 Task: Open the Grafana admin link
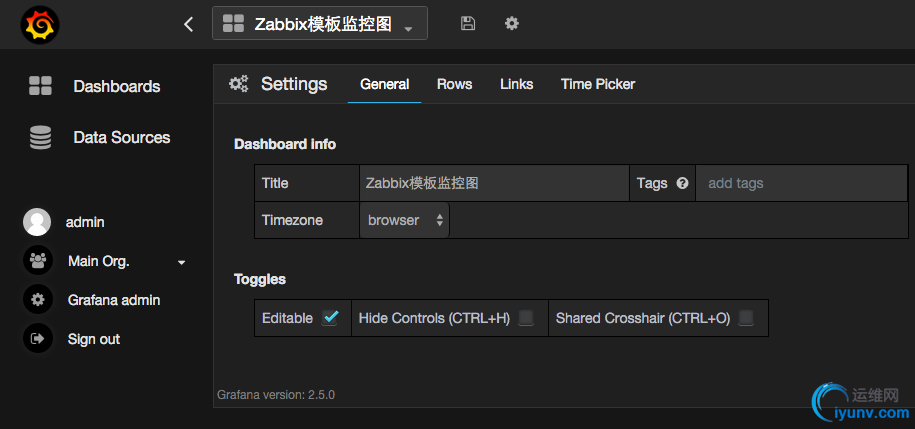coord(114,300)
